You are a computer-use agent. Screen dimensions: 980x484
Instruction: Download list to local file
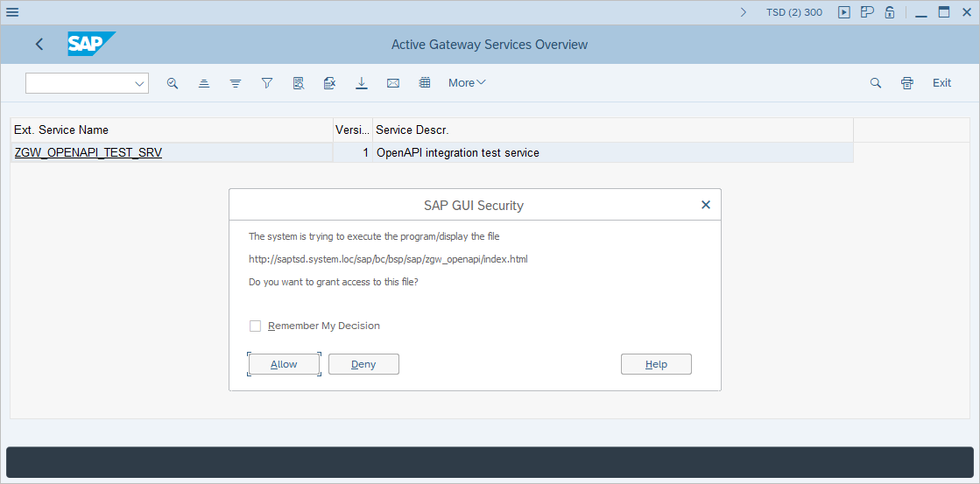point(361,83)
